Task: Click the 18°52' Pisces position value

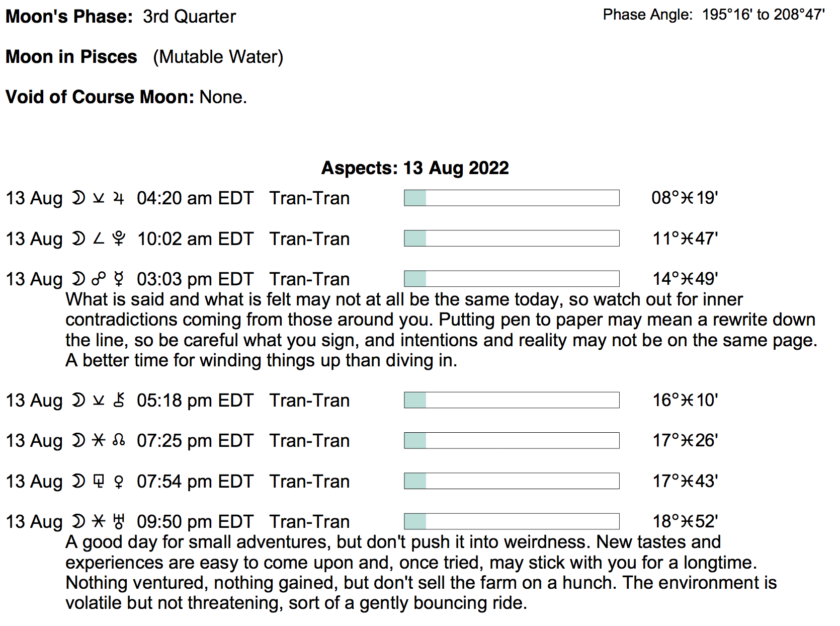Action: [x=685, y=522]
